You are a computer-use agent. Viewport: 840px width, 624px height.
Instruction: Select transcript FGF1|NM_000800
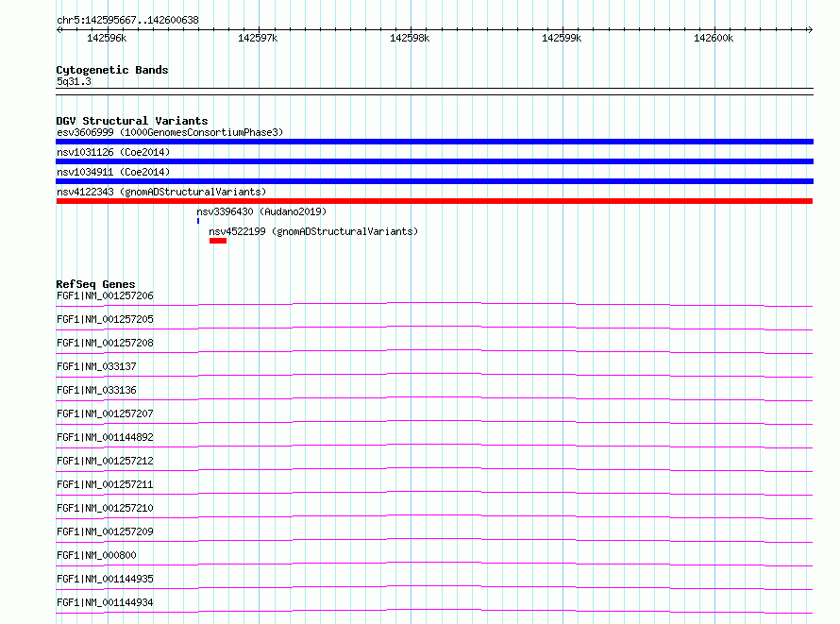(96, 555)
